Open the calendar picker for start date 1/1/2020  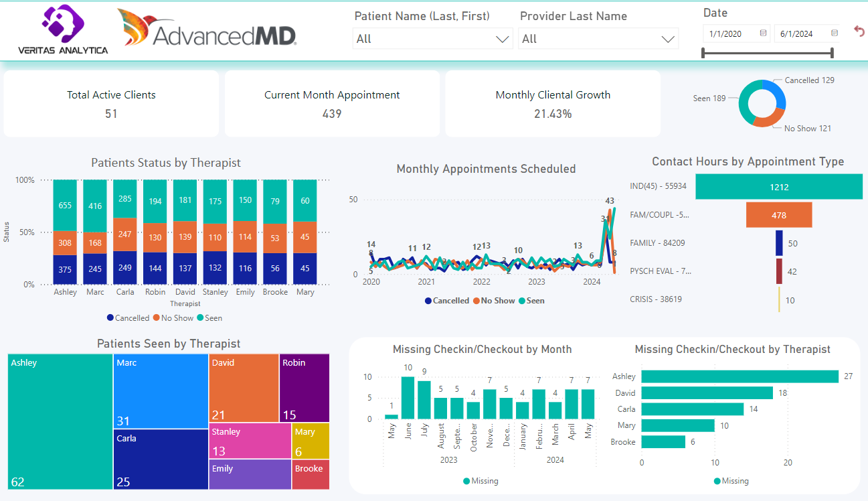point(763,33)
